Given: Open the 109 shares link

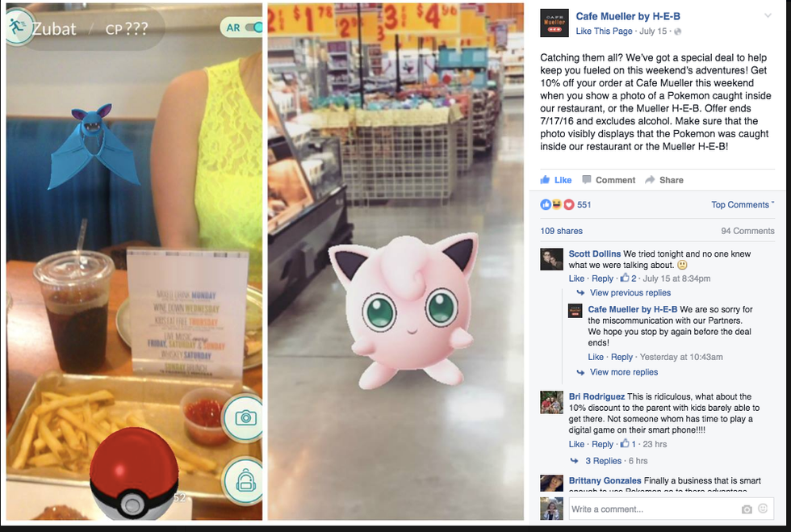Looking at the screenshot, I should [x=562, y=231].
